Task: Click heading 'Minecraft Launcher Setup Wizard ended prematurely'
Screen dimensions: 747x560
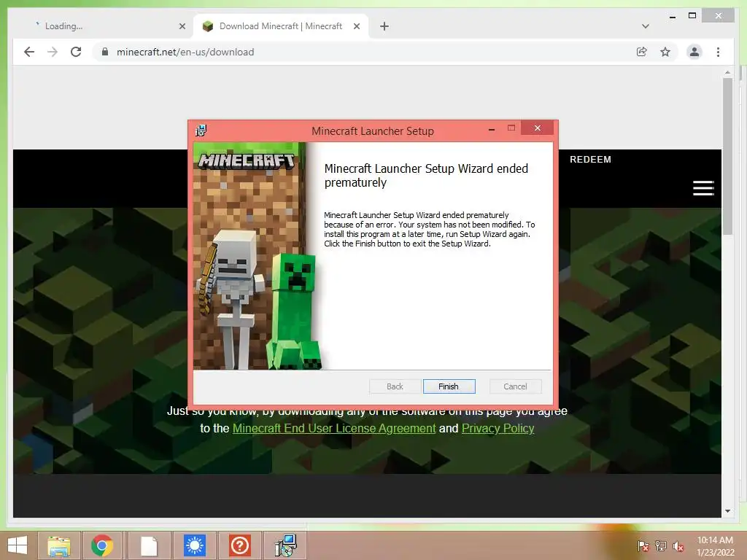Action: (426, 175)
